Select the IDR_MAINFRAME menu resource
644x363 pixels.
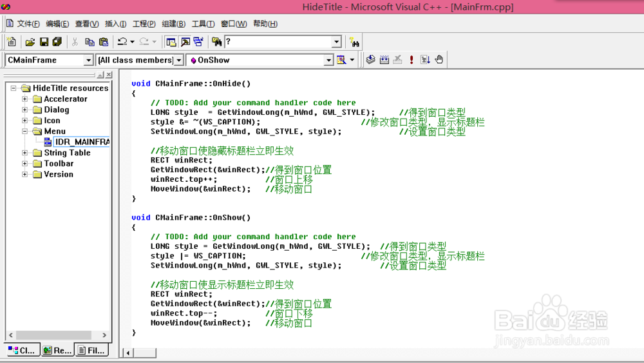tap(82, 142)
